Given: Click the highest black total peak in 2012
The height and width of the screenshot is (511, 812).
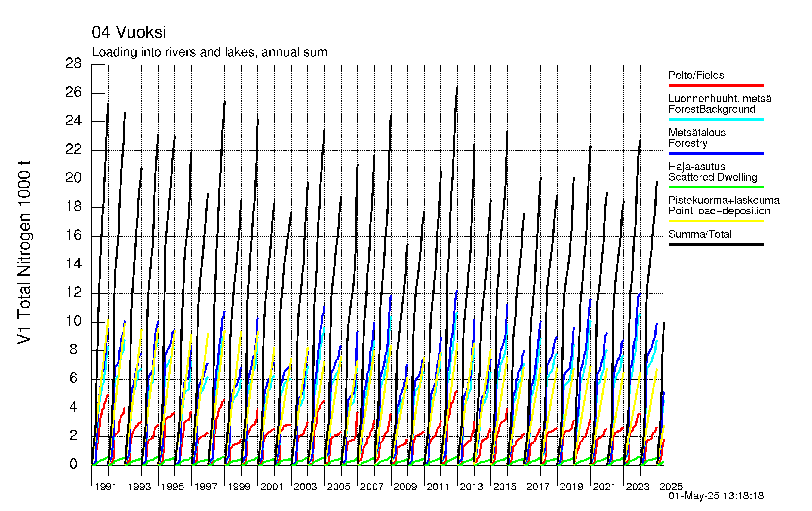Looking at the screenshot, I should [457, 87].
